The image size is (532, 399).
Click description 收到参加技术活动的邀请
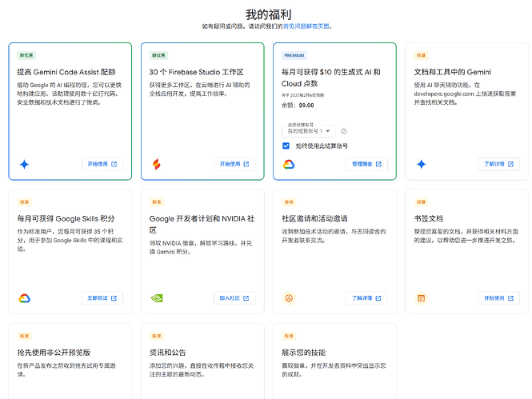(x=334, y=236)
